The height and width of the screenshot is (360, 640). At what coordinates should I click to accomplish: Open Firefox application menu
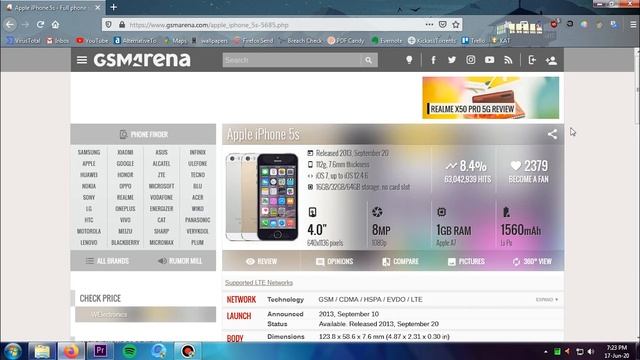(x=633, y=25)
